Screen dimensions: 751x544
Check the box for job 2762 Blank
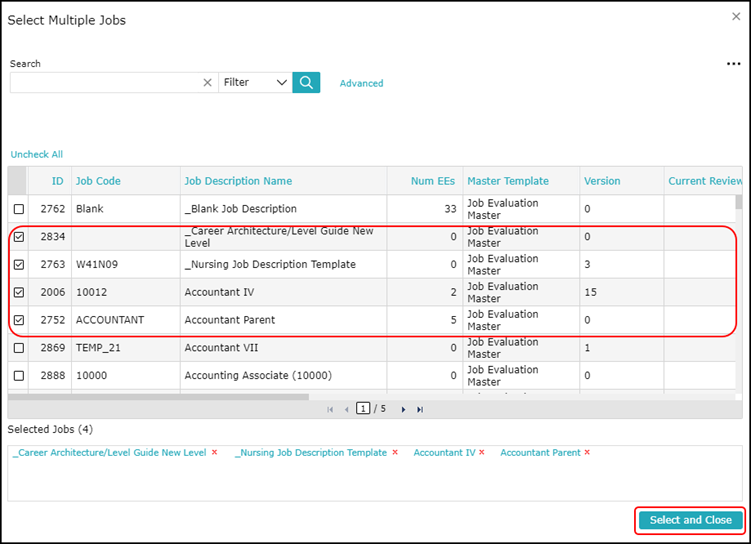19,209
